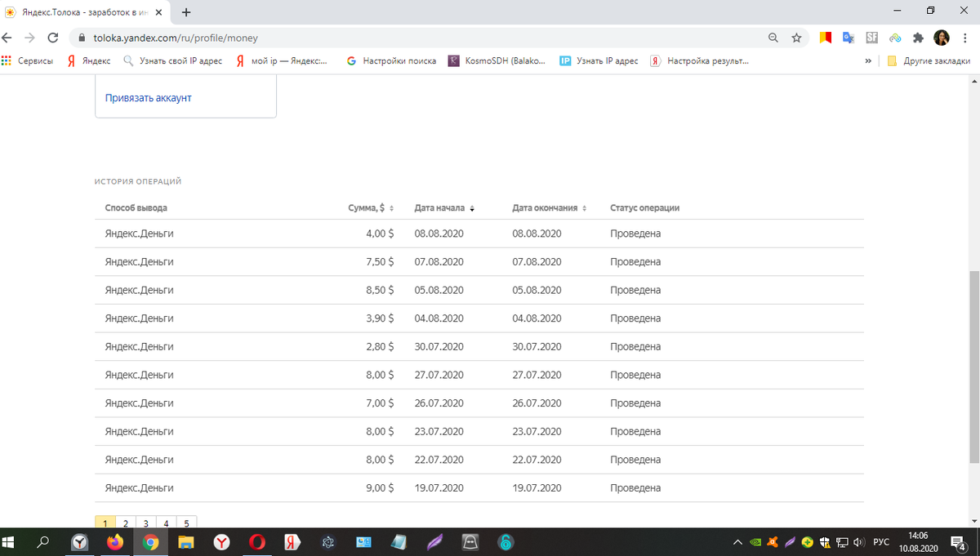This screenshot has height=556, width=980.
Task: Click the 30.07.2020 start date cell
Action: pos(439,346)
